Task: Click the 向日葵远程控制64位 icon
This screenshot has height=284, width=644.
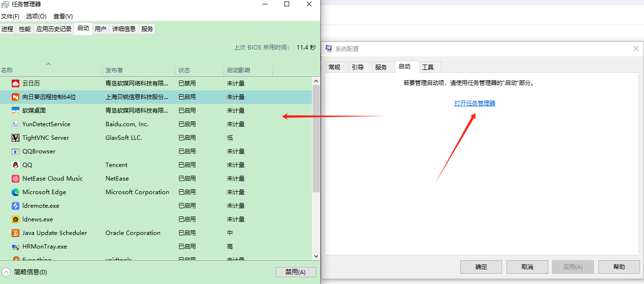Action: pyautogui.click(x=16, y=97)
